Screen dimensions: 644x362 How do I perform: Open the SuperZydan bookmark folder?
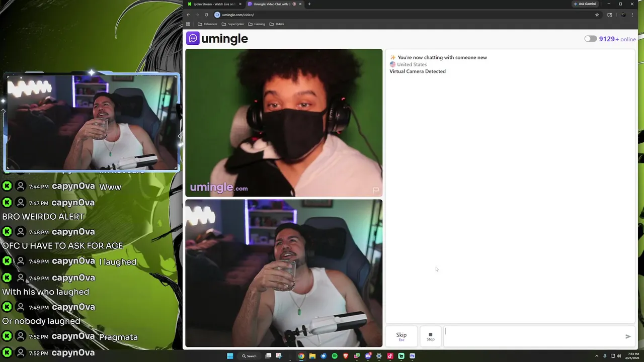233,24
